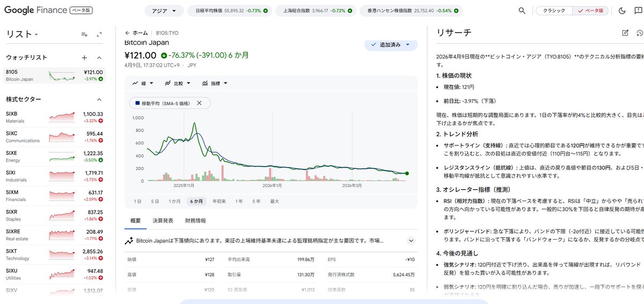Image resolution: width=644 pixels, height=304 pixels.
Task: Click the AI insights sparkle icon
Action: pos(129,241)
